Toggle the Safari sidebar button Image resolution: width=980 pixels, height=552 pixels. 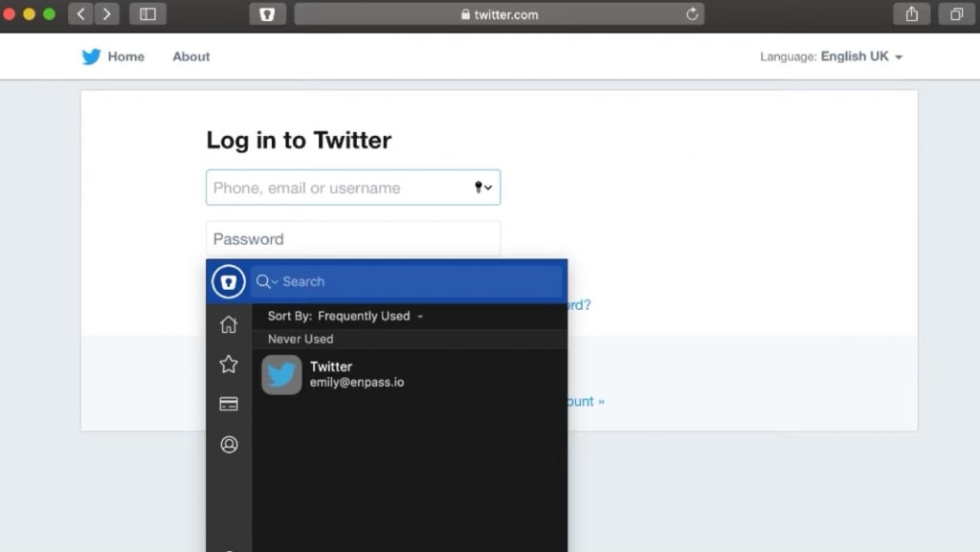(x=147, y=13)
